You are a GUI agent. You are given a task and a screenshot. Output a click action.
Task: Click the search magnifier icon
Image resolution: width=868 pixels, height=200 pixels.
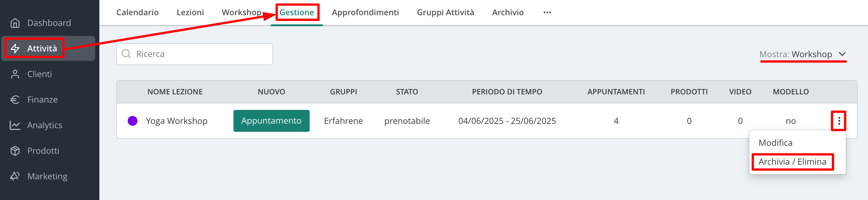coord(126,54)
